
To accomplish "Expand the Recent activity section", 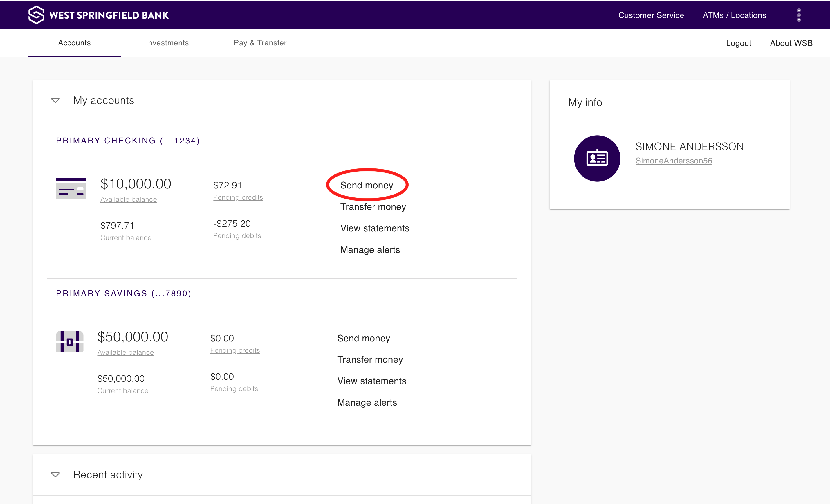I will [55, 474].
